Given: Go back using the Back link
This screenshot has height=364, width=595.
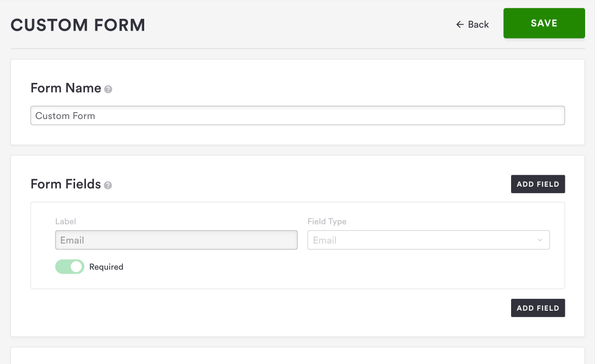Looking at the screenshot, I should 478,24.
